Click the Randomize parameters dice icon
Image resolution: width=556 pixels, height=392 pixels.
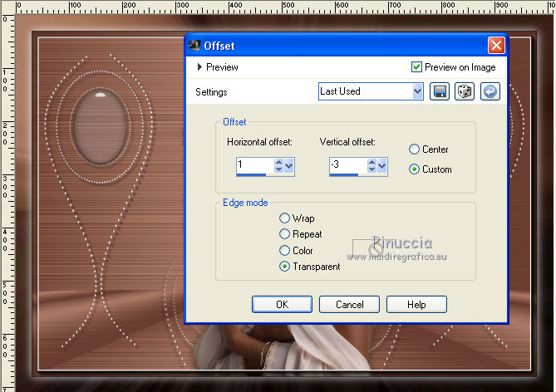[465, 91]
